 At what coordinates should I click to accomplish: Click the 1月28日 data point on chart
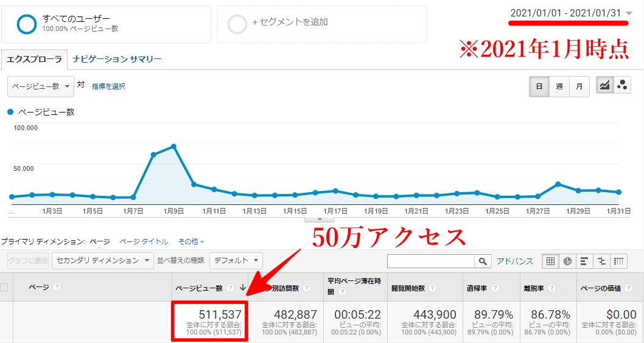tap(558, 184)
